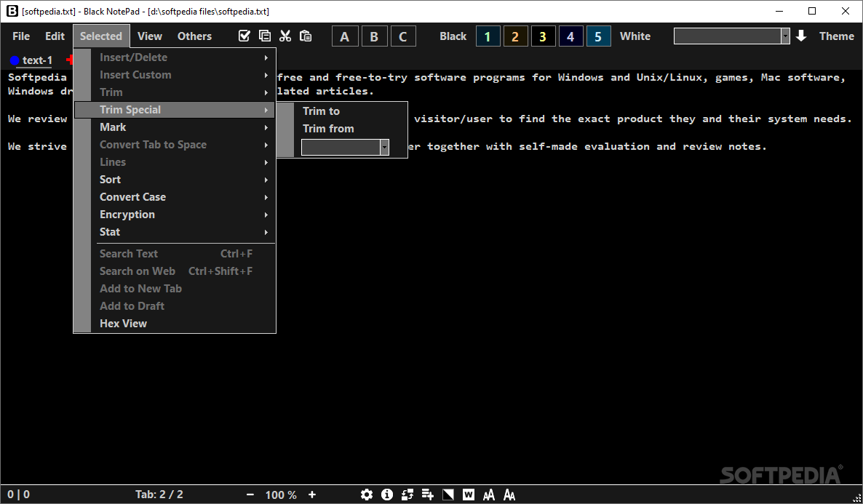Toggle the W word-wrap icon
Screen dimensions: 863x504
469,495
